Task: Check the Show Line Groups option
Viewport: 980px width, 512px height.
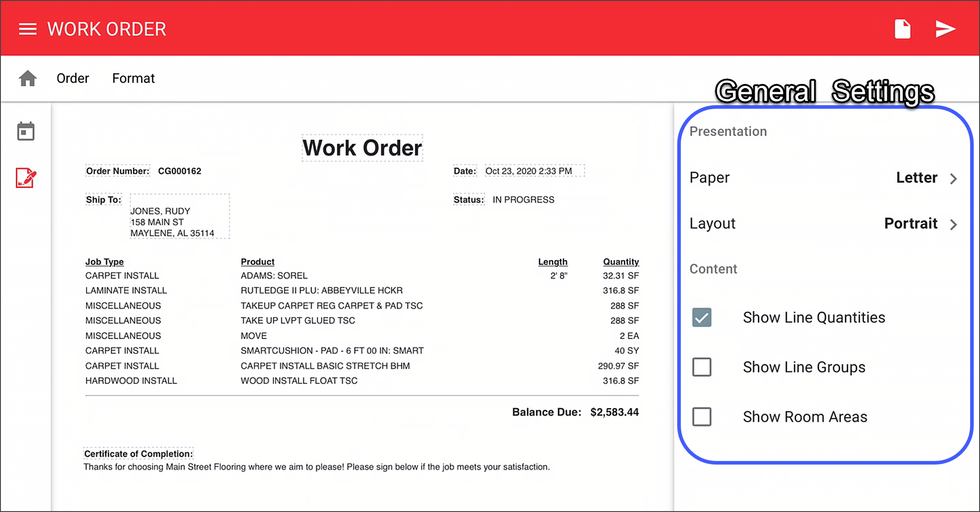Action: 702,367
